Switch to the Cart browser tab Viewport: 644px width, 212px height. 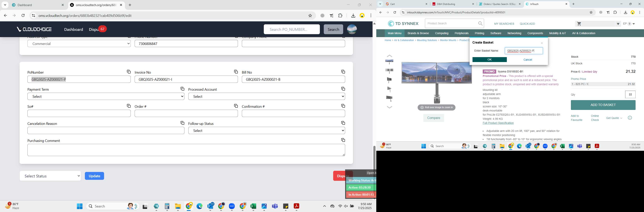coord(406,4)
